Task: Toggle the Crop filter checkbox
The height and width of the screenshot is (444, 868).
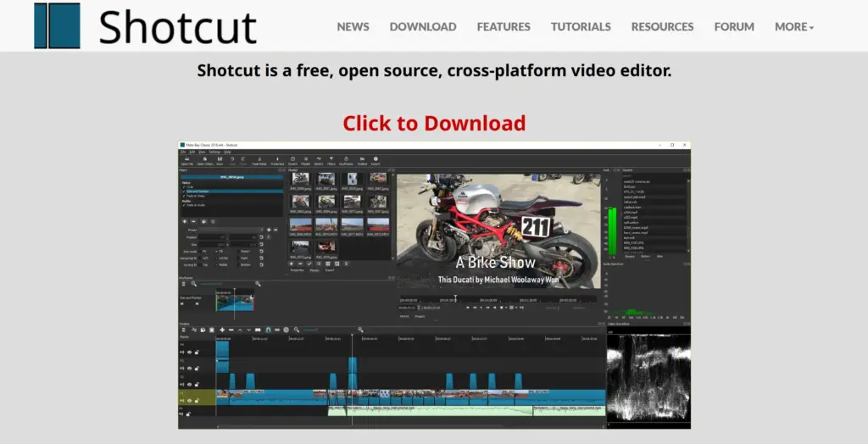Action: [185, 186]
